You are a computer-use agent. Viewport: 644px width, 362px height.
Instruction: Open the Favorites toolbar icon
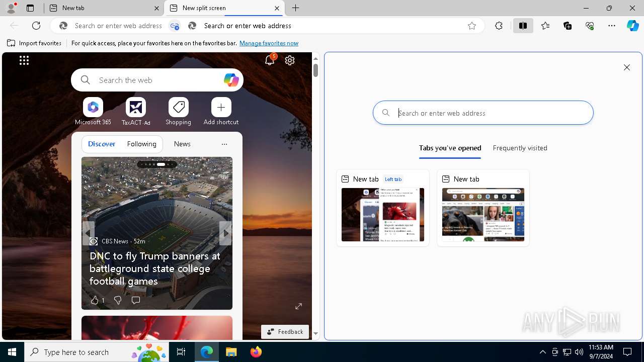click(545, 26)
